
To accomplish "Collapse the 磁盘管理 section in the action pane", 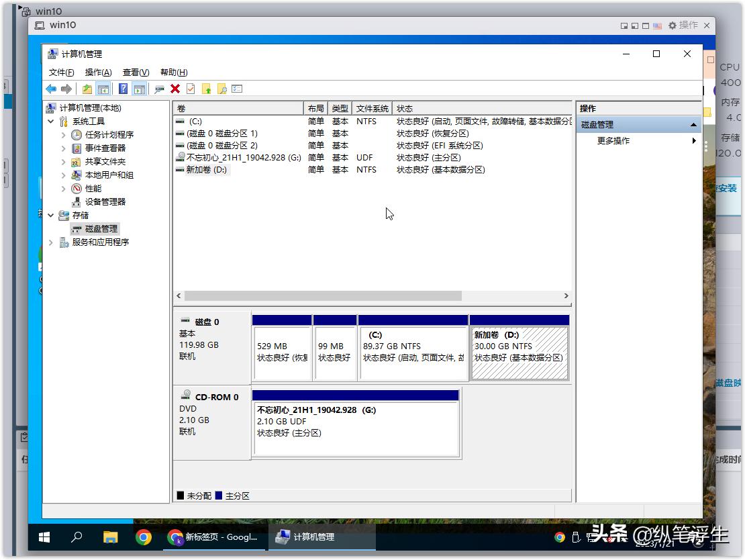I will click(694, 124).
